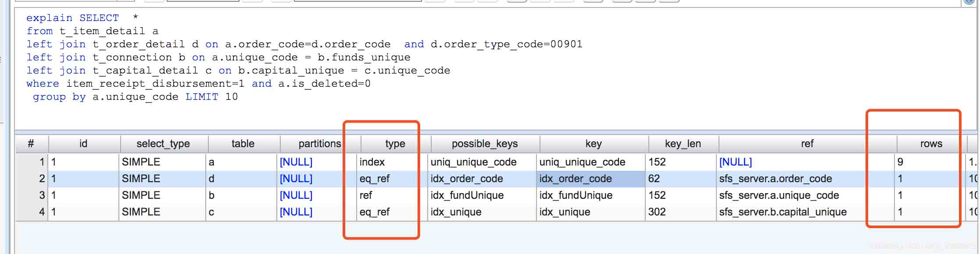The height and width of the screenshot is (254, 980).
Task: Click the 'partitions' column header
Action: point(319,144)
